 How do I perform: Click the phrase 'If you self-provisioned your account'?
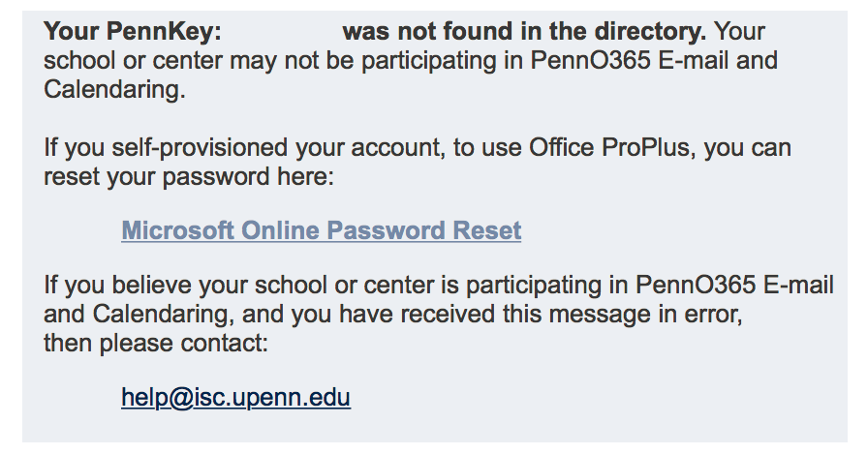pyautogui.click(x=208, y=149)
